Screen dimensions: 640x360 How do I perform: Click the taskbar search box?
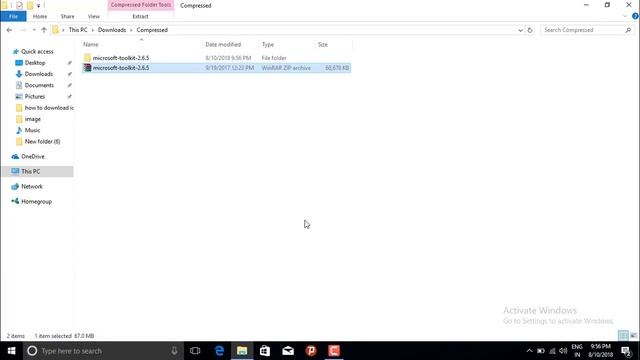click(x=102, y=351)
